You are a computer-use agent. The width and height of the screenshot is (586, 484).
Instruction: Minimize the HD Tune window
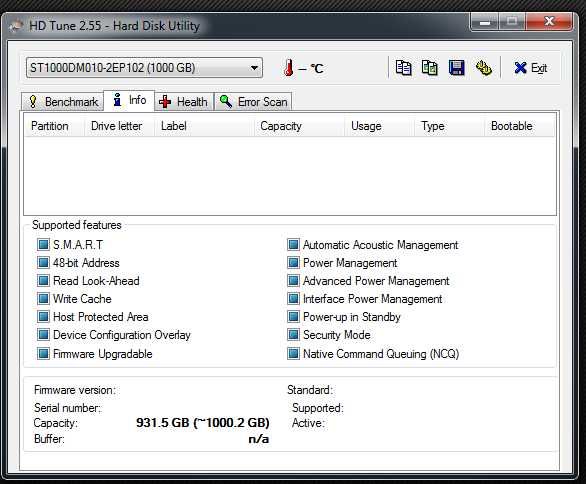tap(485, 22)
